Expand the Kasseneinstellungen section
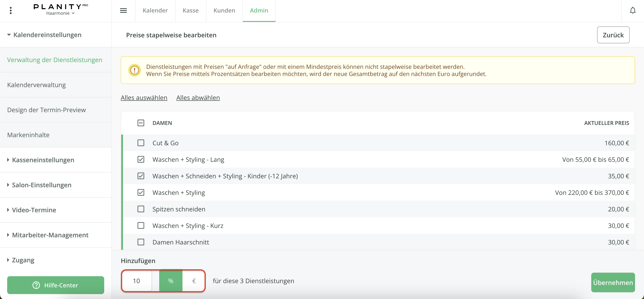This screenshot has height=299, width=644. pos(40,160)
